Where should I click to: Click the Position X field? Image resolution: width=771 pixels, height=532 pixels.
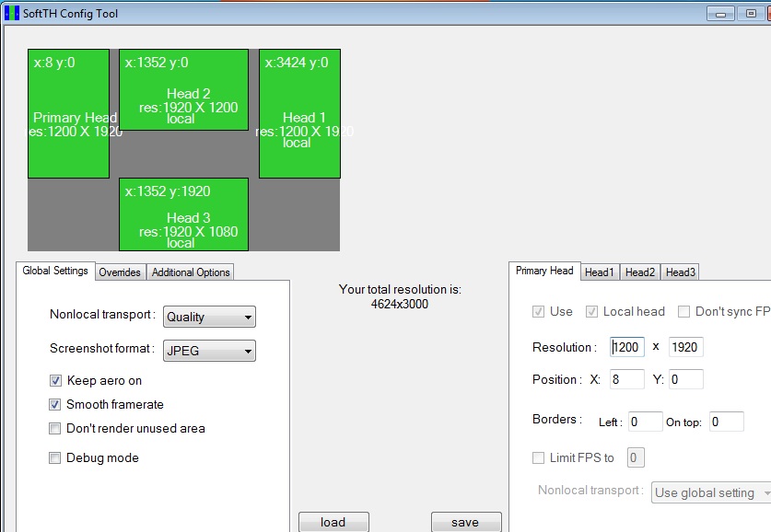(x=627, y=379)
